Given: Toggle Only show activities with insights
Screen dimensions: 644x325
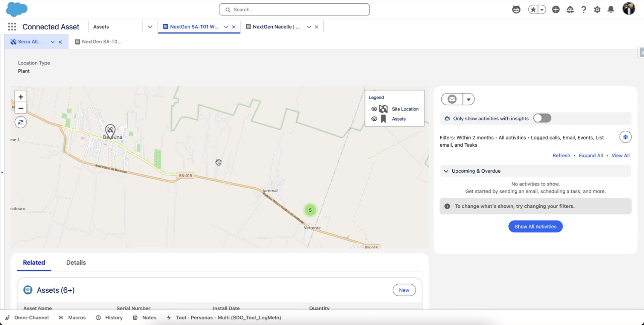Looking at the screenshot, I should [542, 118].
